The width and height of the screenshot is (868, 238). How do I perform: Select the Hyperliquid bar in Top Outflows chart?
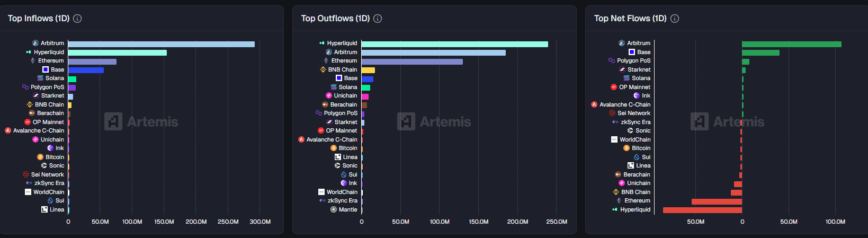tap(454, 44)
